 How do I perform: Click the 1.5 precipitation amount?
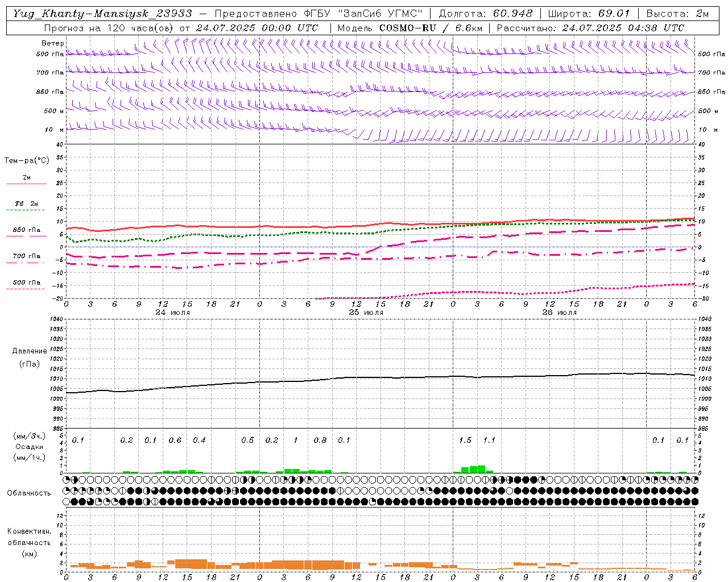coord(465,440)
